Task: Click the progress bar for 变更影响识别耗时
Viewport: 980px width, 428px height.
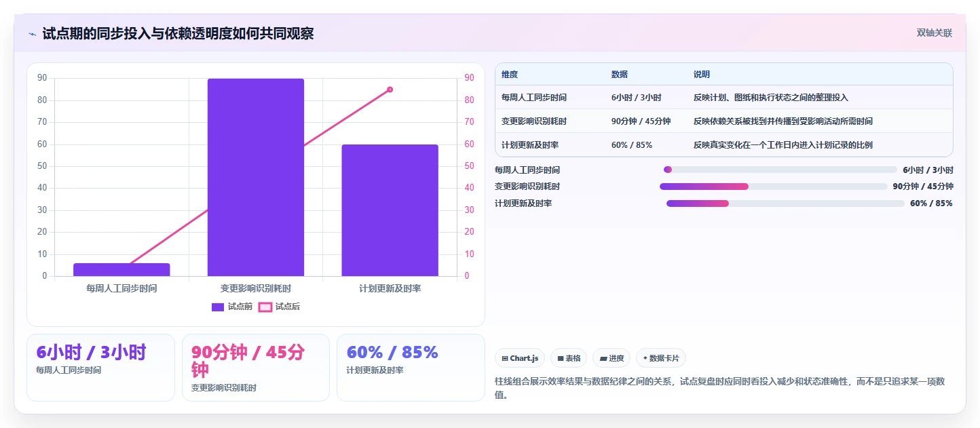Action: pos(774,187)
